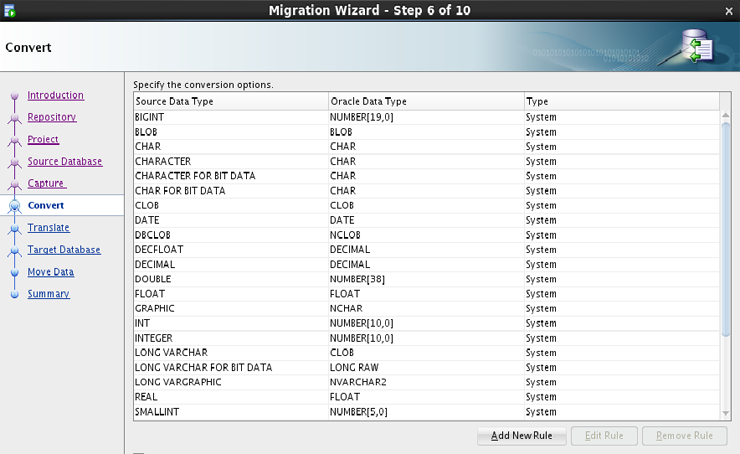
Task: Open the Introduction step link
Action: pos(55,95)
